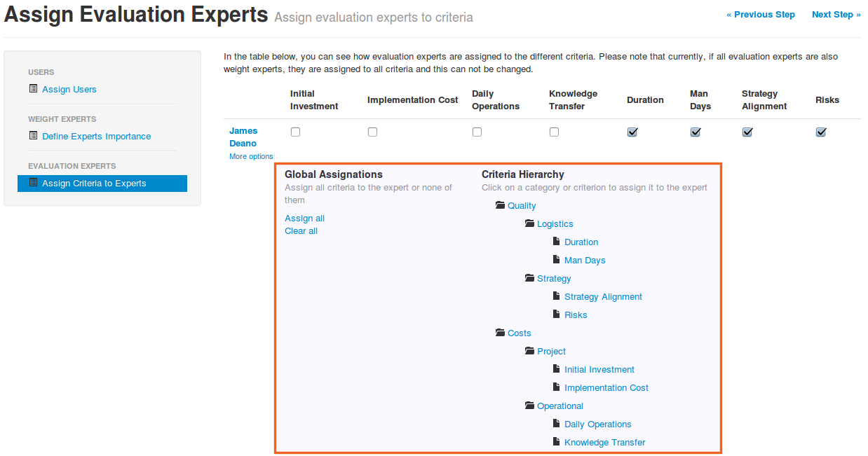Enable Knowledge Transfer checkbox for James Deano
The width and height of the screenshot is (868, 456).
click(554, 132)
